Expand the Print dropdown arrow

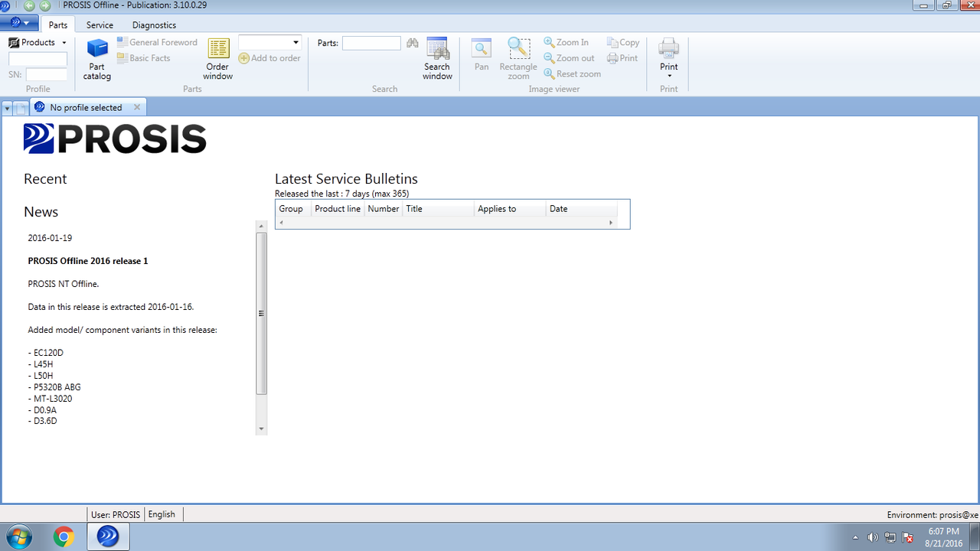pyautogui.click(x=669, y=76)
